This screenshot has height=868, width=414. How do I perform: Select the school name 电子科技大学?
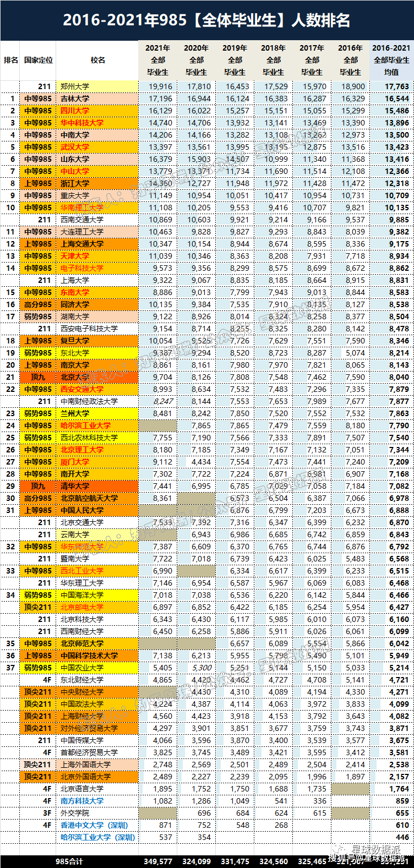82,268
